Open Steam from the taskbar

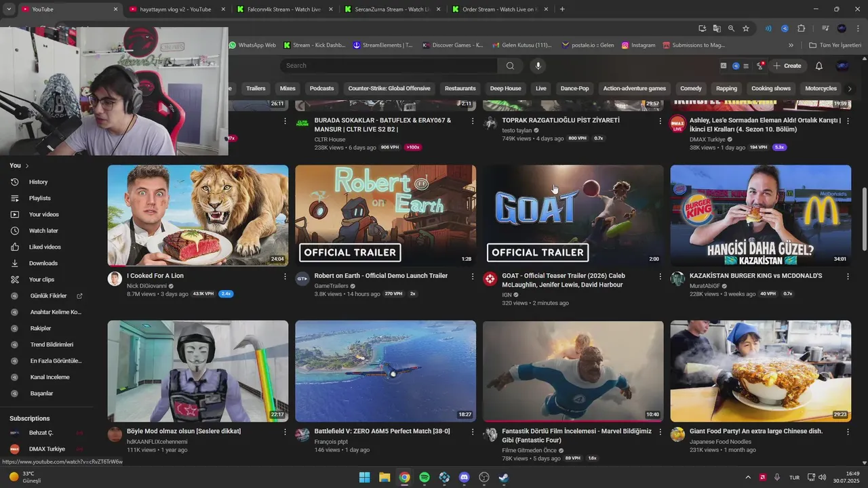(504, 477)
